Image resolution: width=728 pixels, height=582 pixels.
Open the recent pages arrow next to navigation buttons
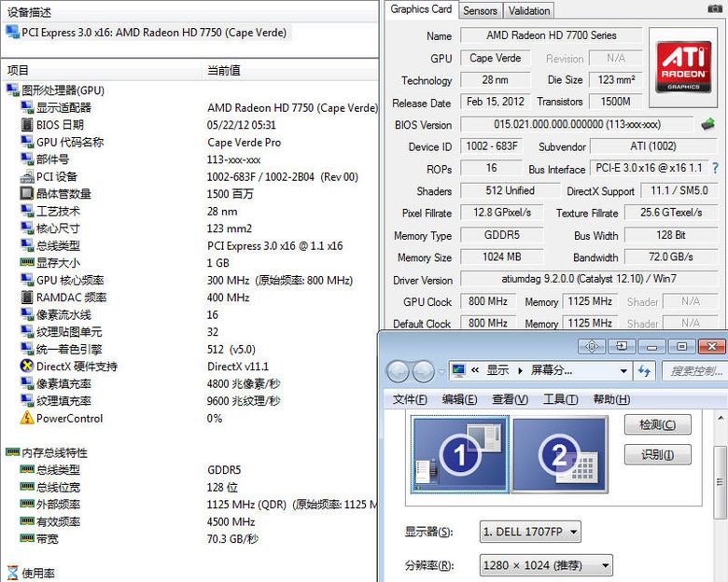click(x=441, y=371)
